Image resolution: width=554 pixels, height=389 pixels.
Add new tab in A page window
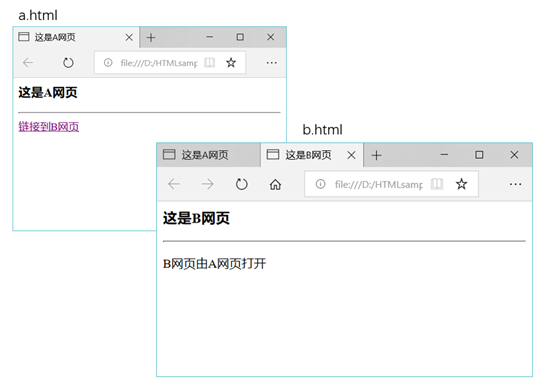pos(151,37)
